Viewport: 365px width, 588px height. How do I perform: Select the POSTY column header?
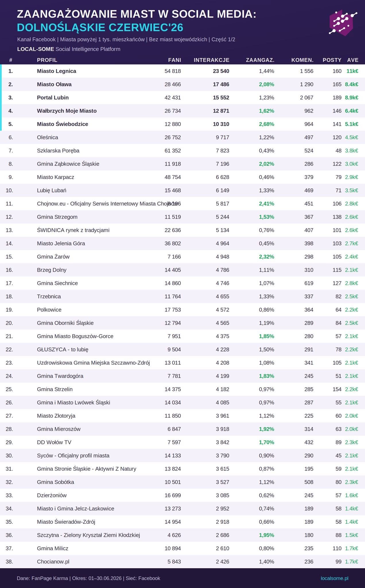point(332,60)
